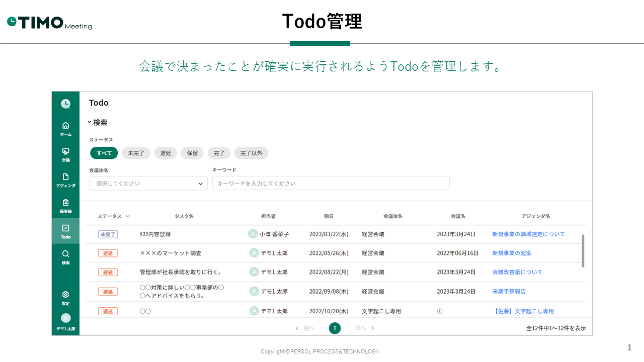
Task: Click the タスク名 column header
Action: pos(184,216)
